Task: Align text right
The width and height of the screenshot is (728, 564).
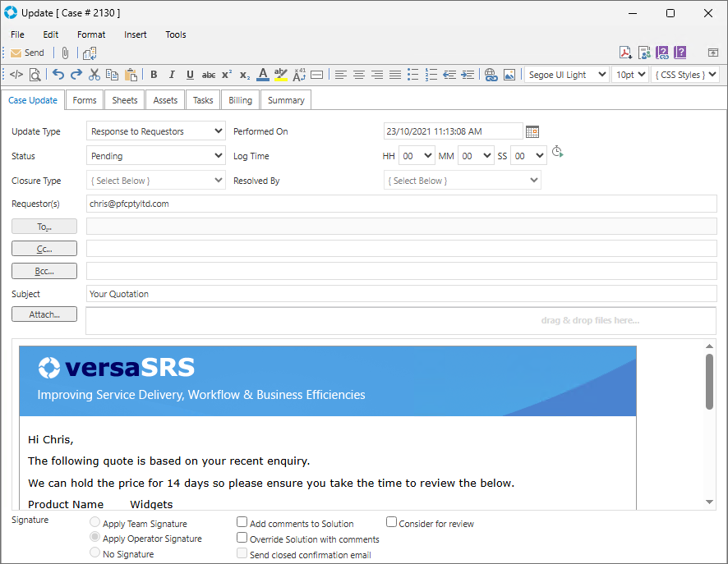Action: click(377, 74)
